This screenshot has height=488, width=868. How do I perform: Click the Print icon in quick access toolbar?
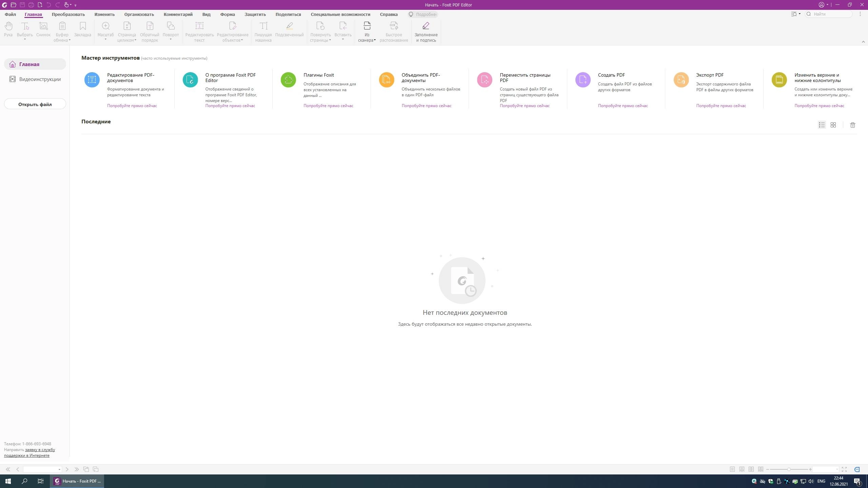31,5
